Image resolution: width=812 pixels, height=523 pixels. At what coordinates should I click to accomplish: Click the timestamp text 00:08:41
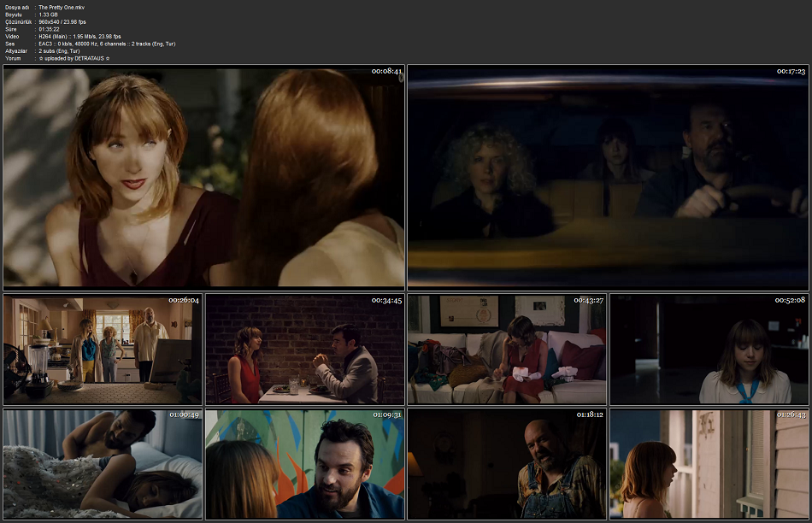(x=386, y=72)
